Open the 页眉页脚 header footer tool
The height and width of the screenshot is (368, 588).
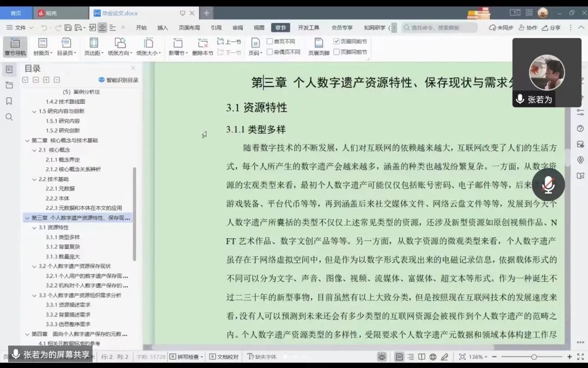[318, 46]
